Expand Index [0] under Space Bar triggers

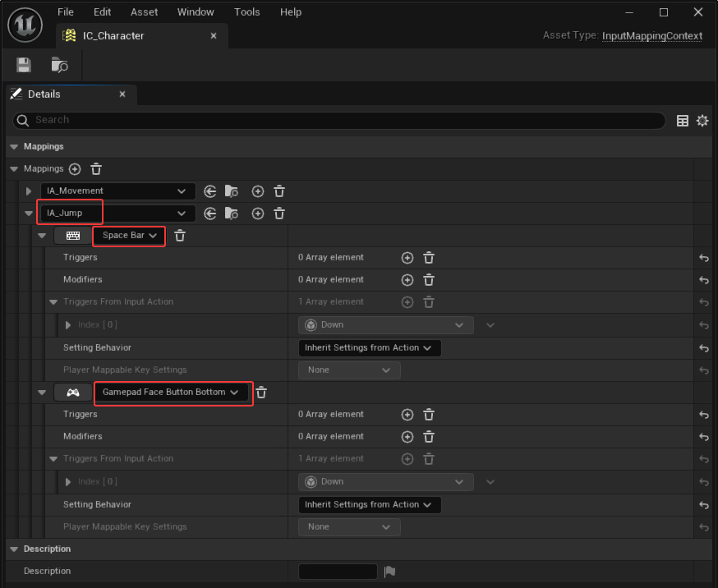[x=67, y=325]
